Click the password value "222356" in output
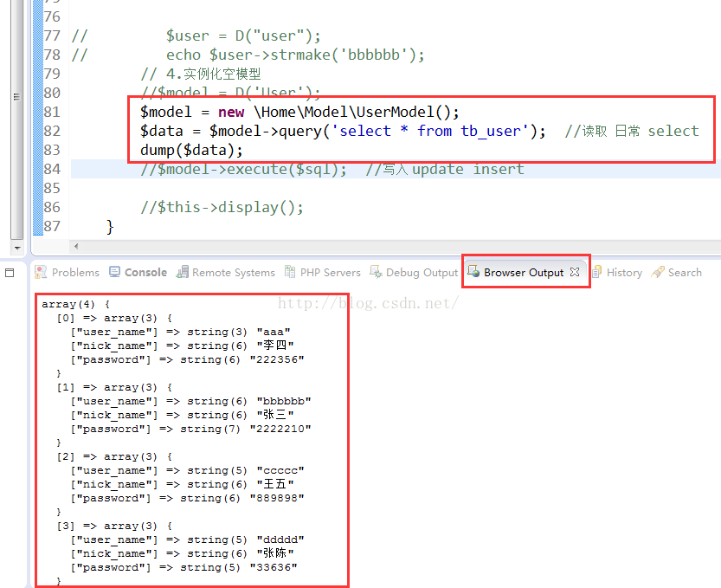 point(277,359)
